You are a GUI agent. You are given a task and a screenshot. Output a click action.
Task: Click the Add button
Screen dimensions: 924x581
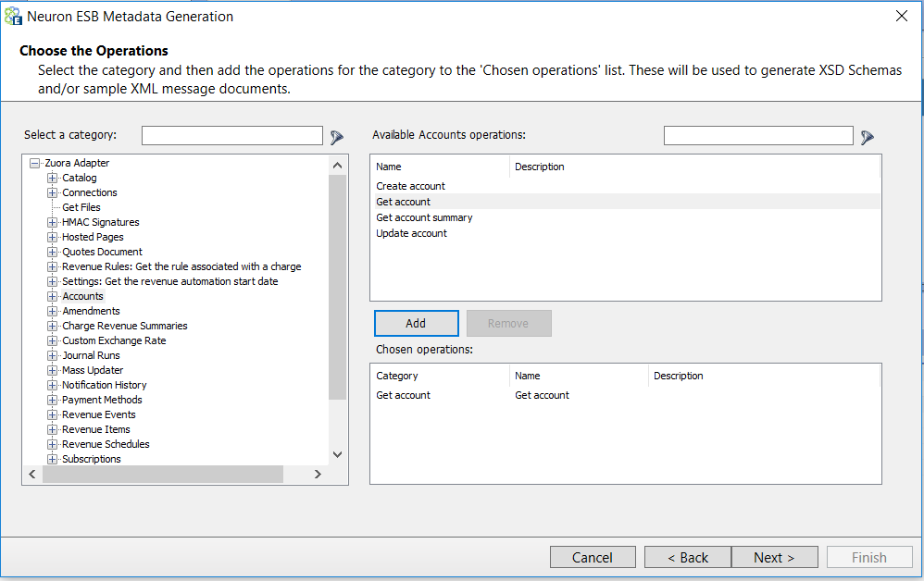(x=416, y=323)
